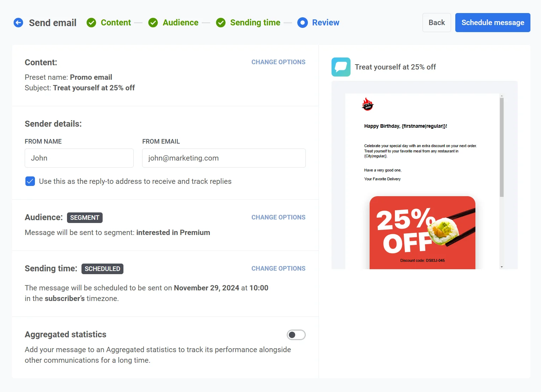Click the green checkmark on Content step
The height and width of the screenshot is (392, 541).
point(91,22)
